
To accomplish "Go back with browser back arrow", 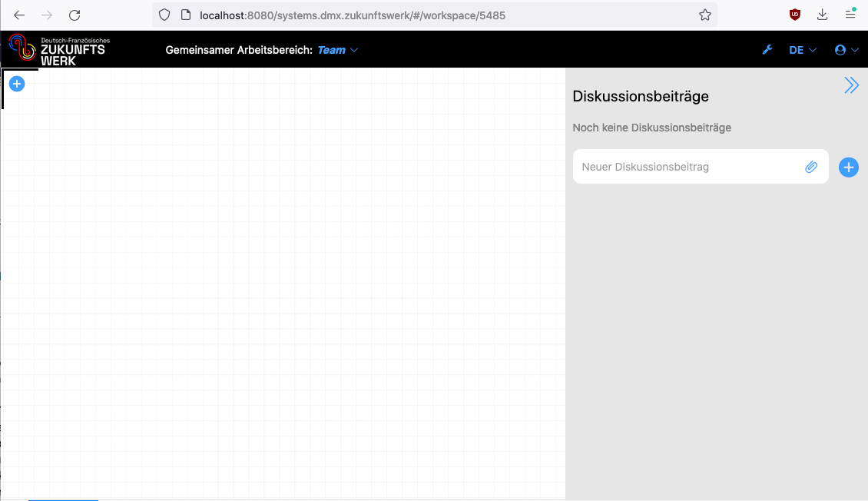I will 19,15.
